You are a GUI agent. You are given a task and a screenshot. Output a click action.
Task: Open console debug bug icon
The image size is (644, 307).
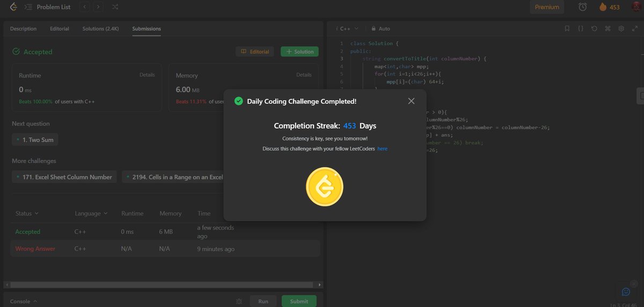tap(239, 301)
